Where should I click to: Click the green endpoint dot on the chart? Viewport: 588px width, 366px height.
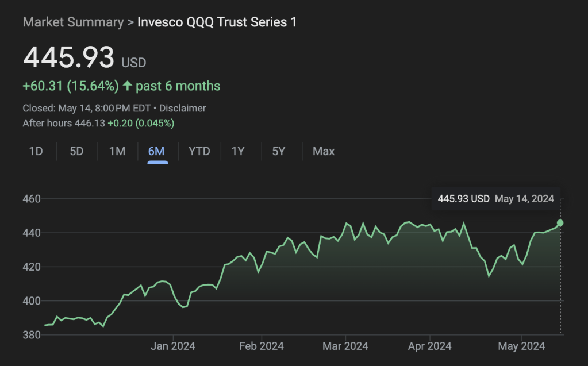[560, 223]
